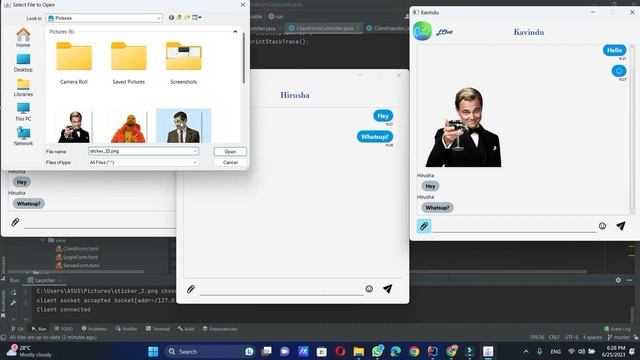
Task: Open LoginForm.fxml in the project tree
Action: click(77, 257)
